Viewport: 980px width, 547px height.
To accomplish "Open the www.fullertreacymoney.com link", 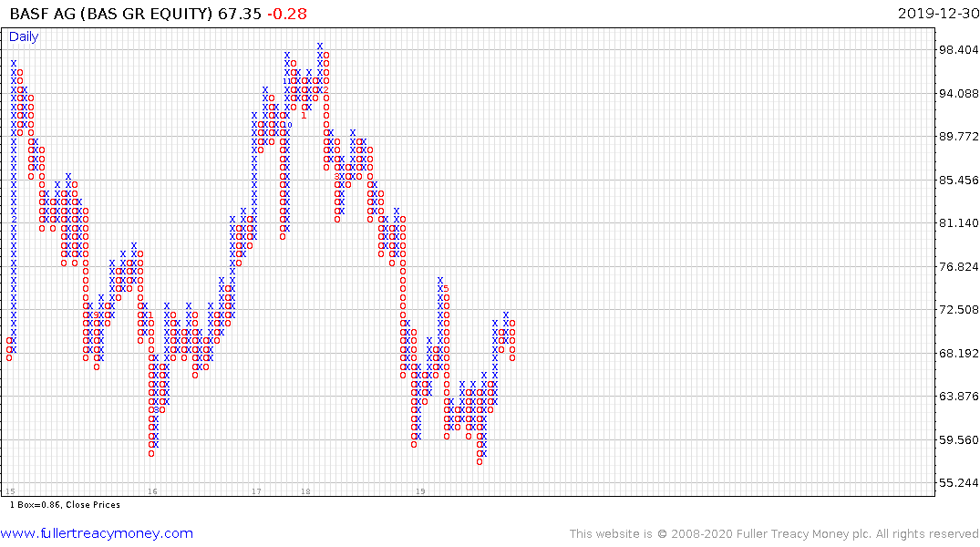I will 97,533.
